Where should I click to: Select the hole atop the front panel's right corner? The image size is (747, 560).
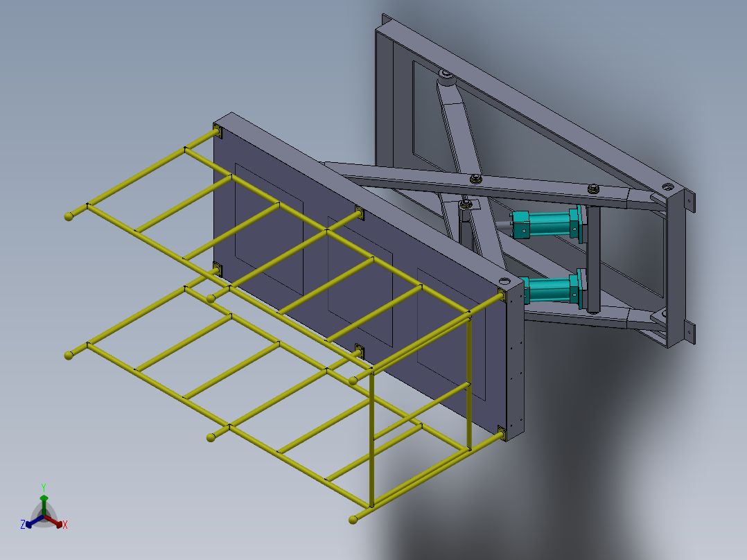(504, 281)
